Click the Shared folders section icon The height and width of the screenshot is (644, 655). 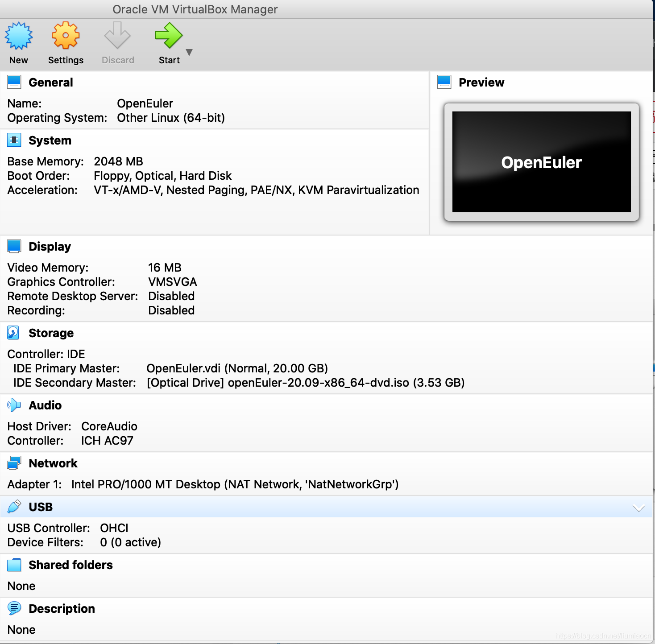pyautogui.click(x=14, y=565)
